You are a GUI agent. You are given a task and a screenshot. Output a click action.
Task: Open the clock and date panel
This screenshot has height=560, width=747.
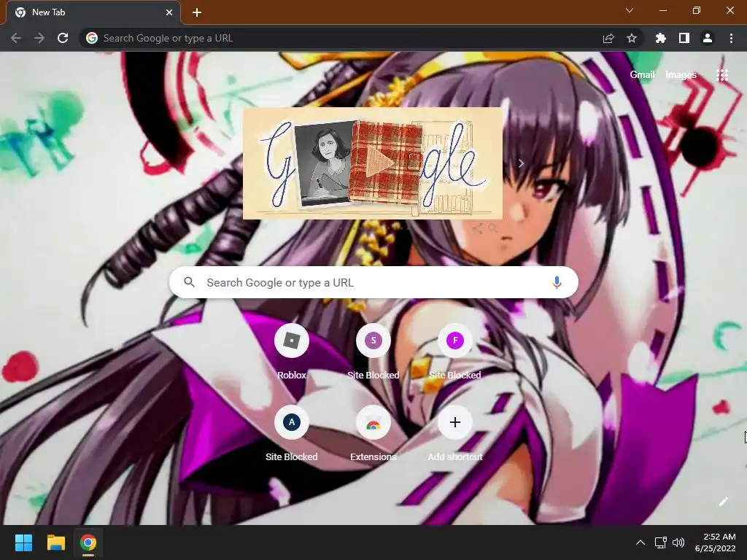pos(715,542)
